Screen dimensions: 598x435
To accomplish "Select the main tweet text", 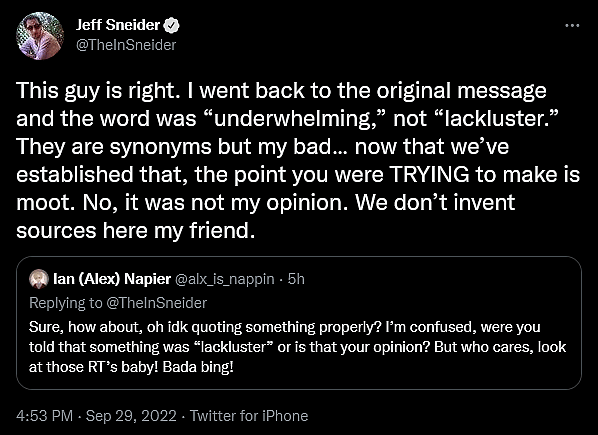I will 297,160.
